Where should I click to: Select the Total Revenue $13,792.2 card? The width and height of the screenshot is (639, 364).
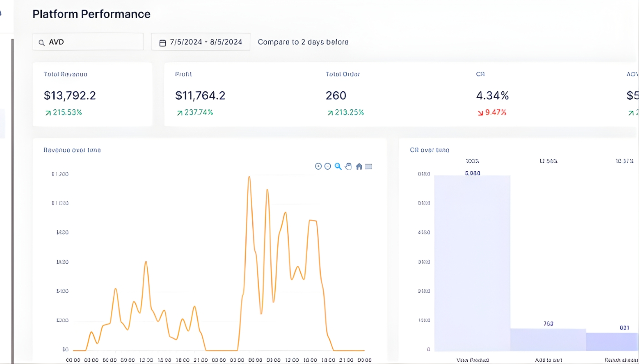click(92, 95)
